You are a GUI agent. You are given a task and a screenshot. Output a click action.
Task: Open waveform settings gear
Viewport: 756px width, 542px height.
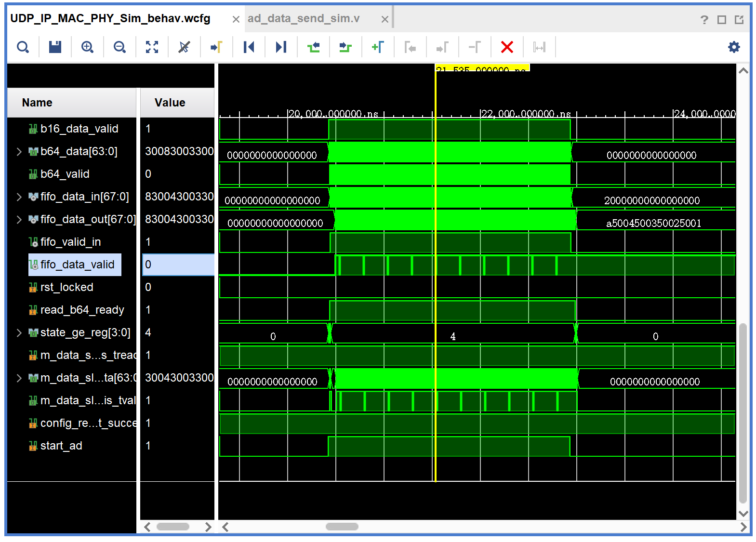[x=733, y=47]
